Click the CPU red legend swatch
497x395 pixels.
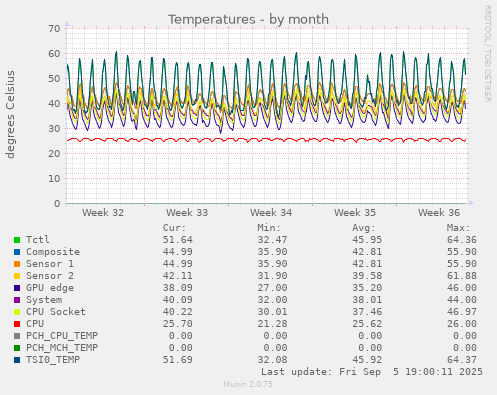point(17,324)
